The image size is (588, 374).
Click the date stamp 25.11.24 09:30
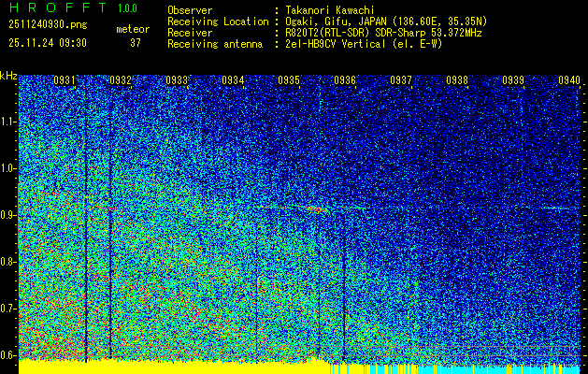point(48,43)
